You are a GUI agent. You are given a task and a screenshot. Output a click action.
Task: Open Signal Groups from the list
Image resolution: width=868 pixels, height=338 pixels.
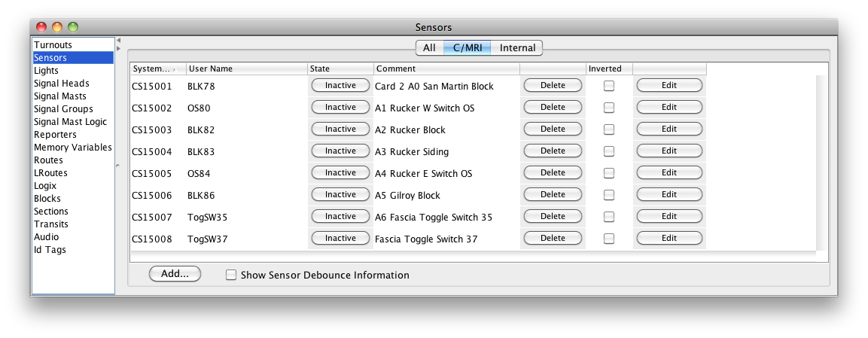[73, 109]
